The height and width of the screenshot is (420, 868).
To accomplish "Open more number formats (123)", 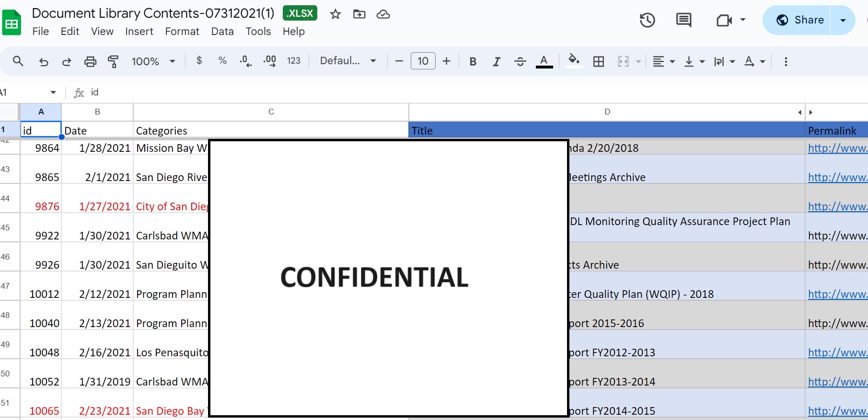I will (x=294, y=61).
